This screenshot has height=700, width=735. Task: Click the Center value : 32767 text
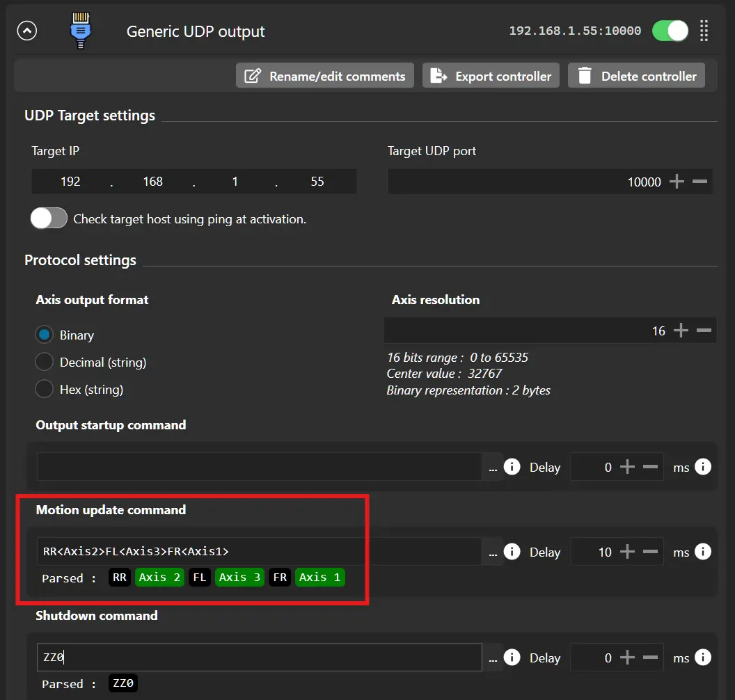[x=444, y=374]
